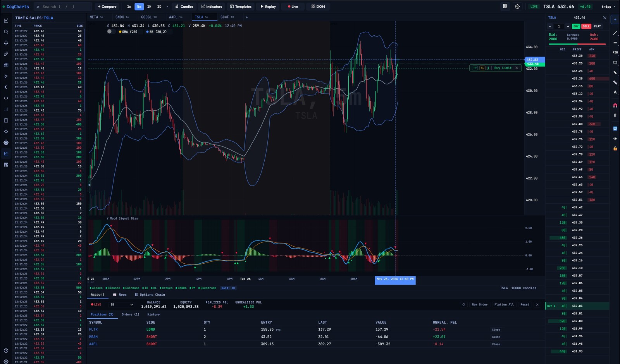Toggle magnet snap mode
This screenshot has height=364, width=620.
[x=615, y=105]
